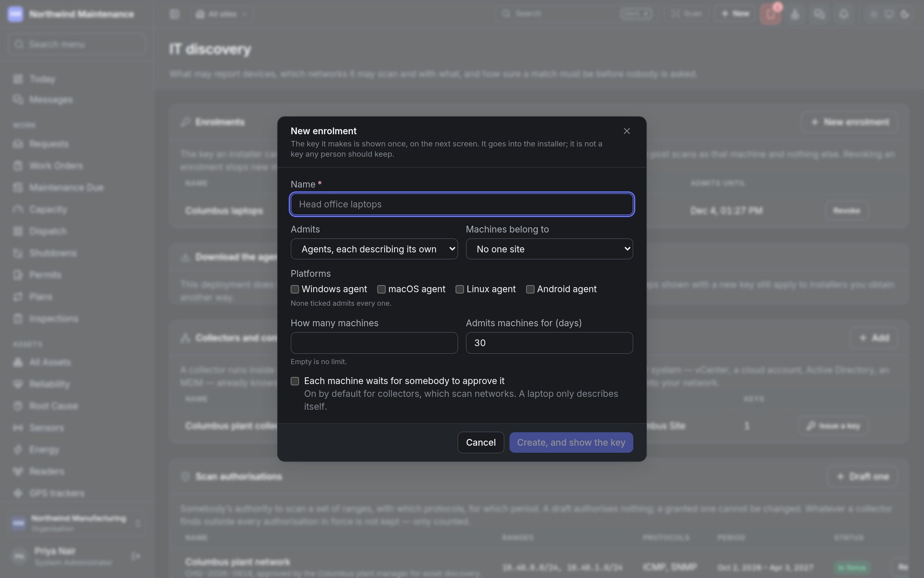
Task: Close the New enrolment dialog with the X
Action: (x=627, y=131)
